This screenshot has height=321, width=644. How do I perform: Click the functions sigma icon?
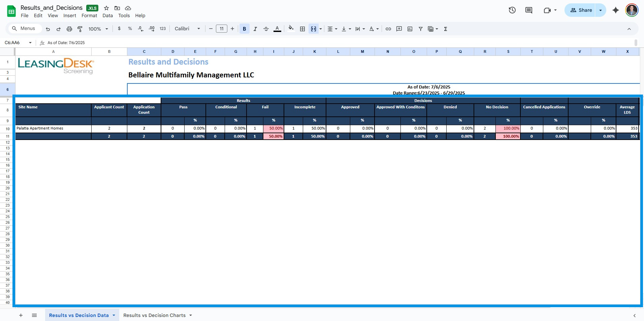click(x=445, y=29)
